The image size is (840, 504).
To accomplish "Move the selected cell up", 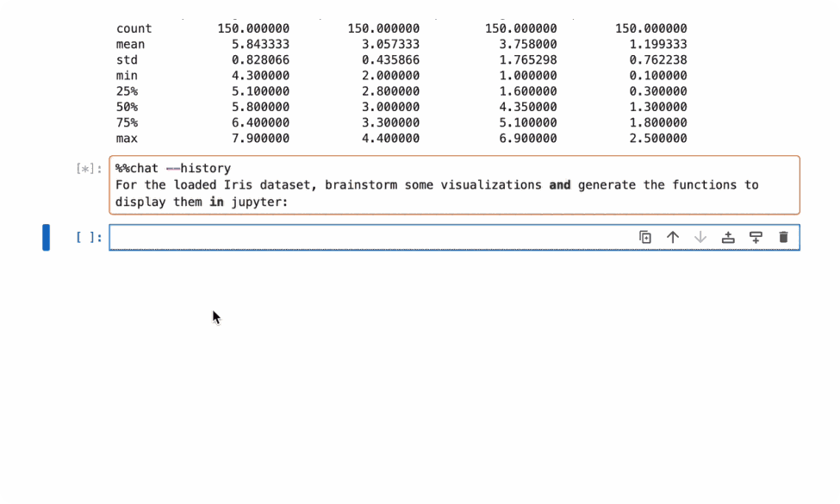I will click(x=674, y=236).
